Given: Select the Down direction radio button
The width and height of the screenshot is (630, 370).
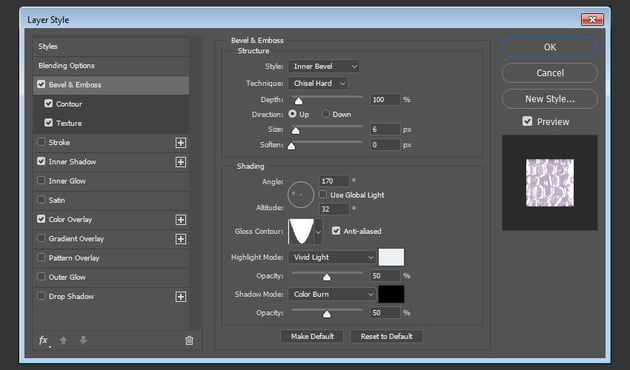Looking at the screenshot, I should coord(325,114).
